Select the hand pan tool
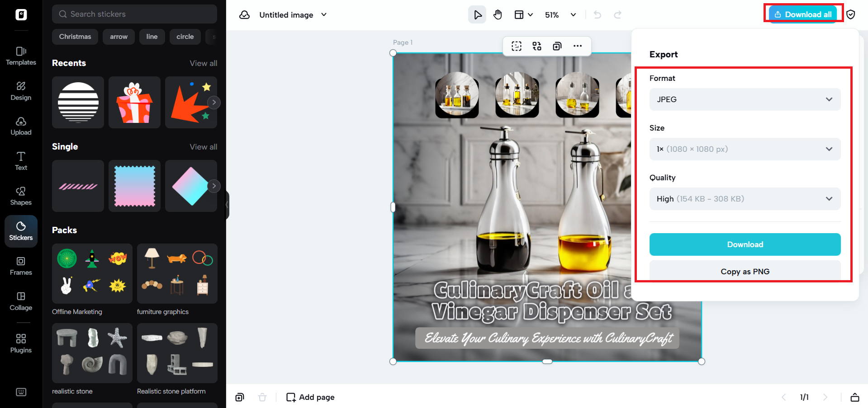Screen dimensions: 868x408 [498, 15]
